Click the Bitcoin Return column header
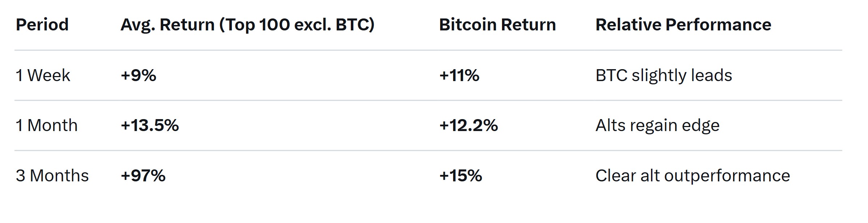 pos(497,25)
